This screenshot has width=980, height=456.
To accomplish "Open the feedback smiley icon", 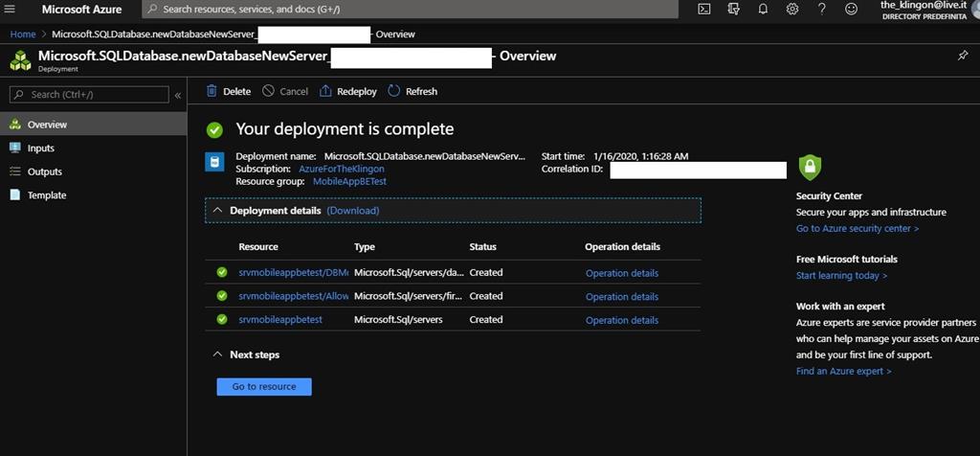I will [x=851, y=10].
